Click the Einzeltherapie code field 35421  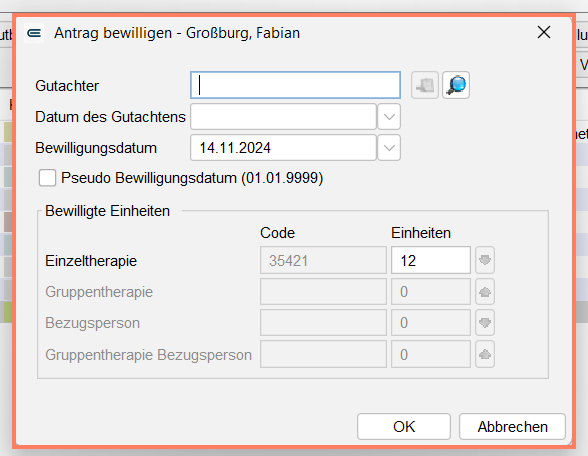click(x=323, y=260)
